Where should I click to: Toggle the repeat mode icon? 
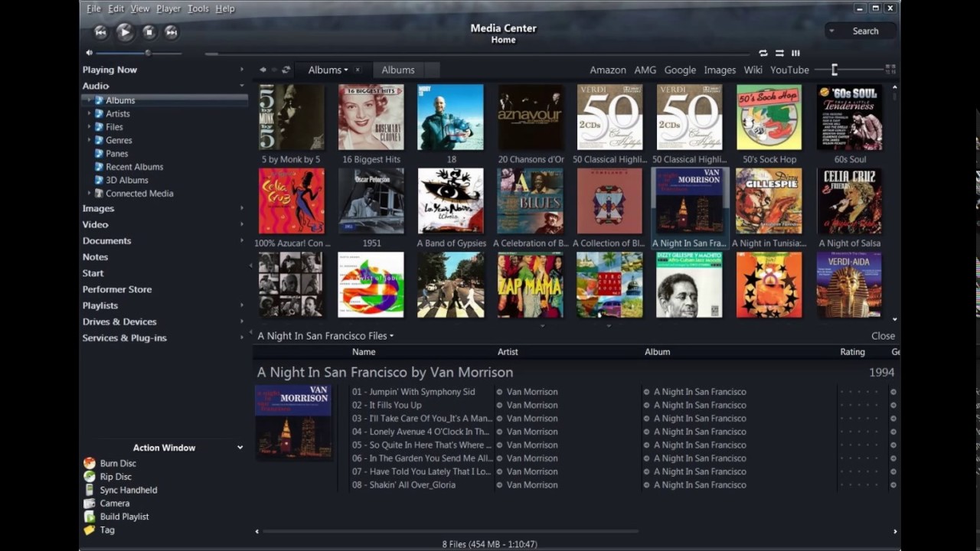click(763, 53)
